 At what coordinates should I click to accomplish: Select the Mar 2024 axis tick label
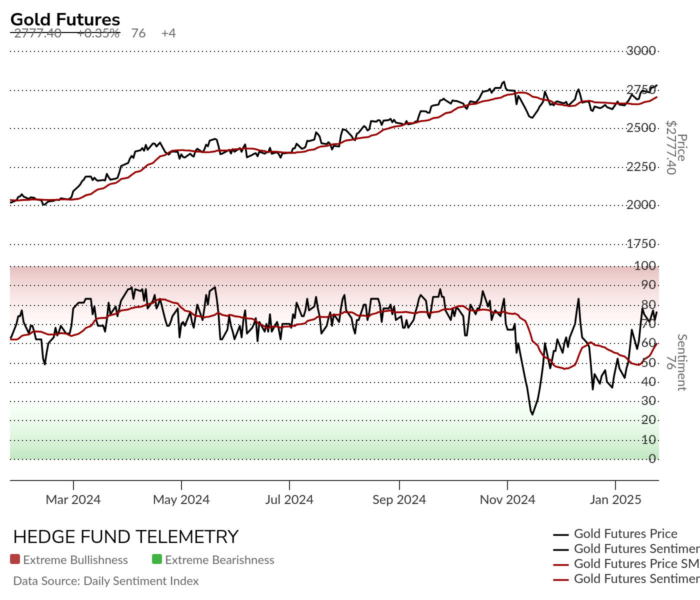pos(73,499)
